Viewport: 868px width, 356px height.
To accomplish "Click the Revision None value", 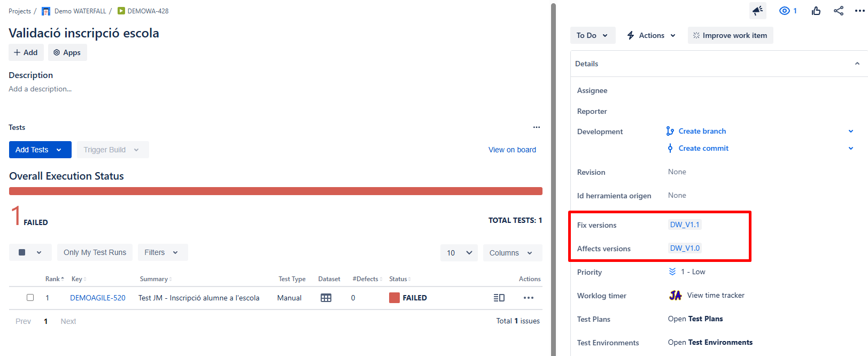I will point(677,172).
